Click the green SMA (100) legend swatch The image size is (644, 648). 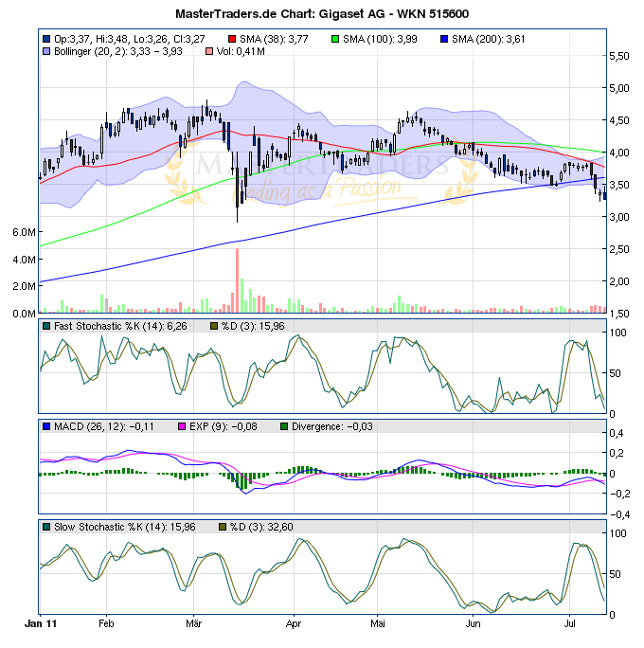[335, 39]
